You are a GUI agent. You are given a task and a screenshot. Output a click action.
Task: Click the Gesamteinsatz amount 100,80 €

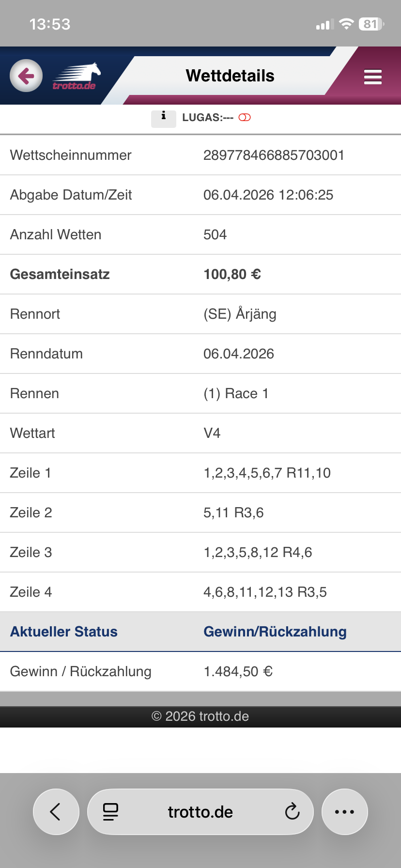tap(232, 274)
